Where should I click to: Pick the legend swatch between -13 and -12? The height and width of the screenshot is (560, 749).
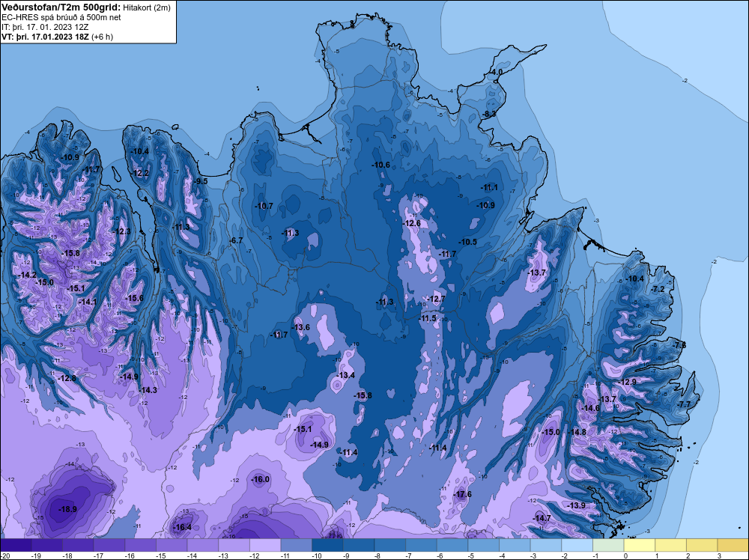tap(234, 545)
